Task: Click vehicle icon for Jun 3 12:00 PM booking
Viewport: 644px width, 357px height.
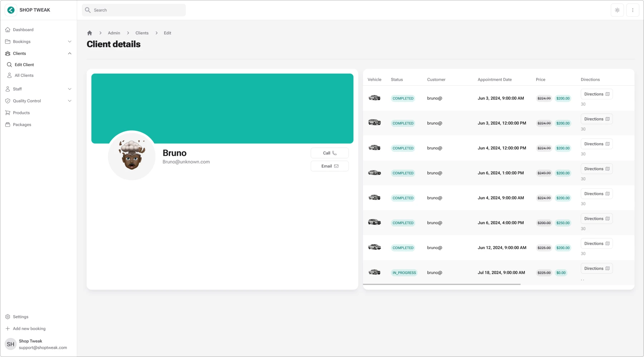Action: [375, 123]
